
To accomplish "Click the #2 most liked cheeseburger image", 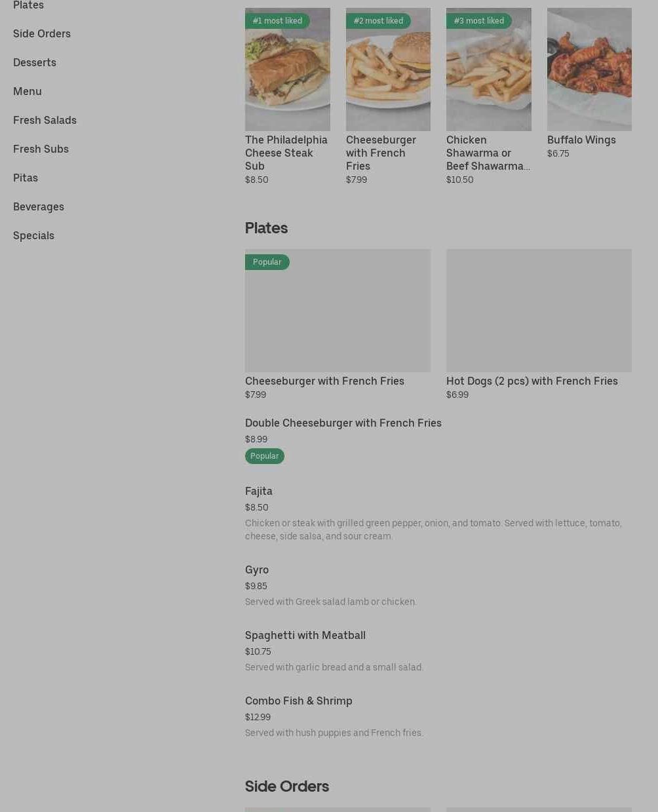I will (x=388, y=69).
